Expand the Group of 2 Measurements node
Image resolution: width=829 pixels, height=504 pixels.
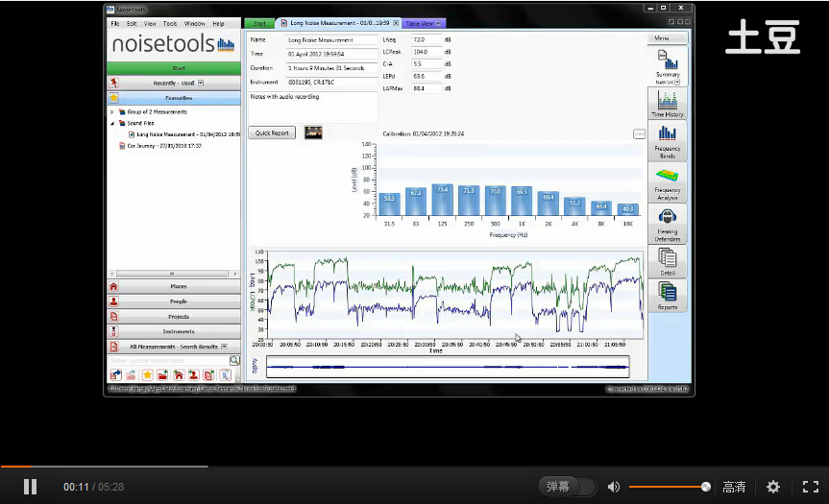[x=112, y=112]
